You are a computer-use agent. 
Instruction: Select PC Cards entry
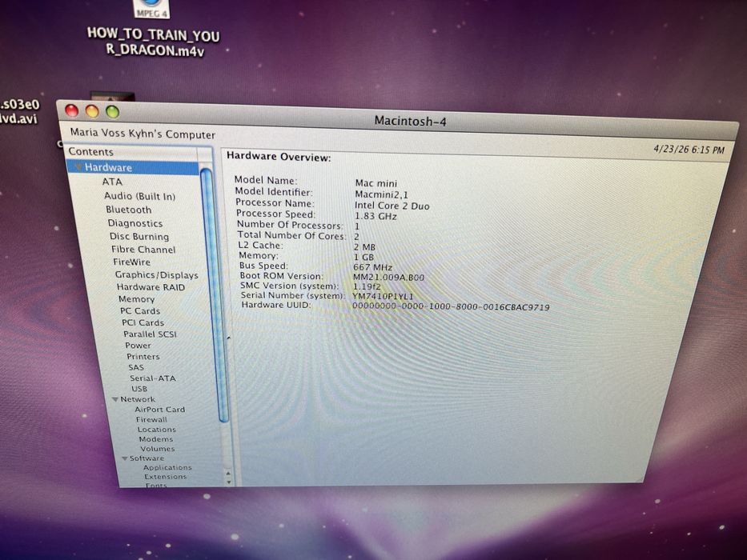pyautogui.click(x=140, y=311)
